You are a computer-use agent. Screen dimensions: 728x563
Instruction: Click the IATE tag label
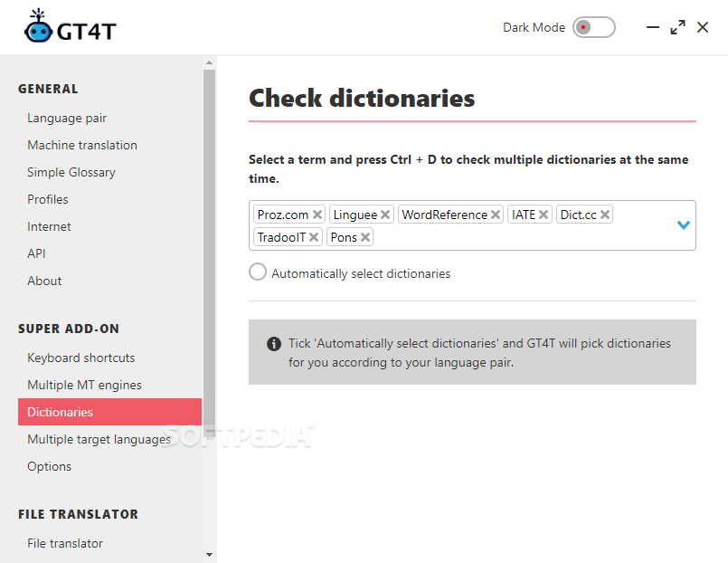(524, 215)
